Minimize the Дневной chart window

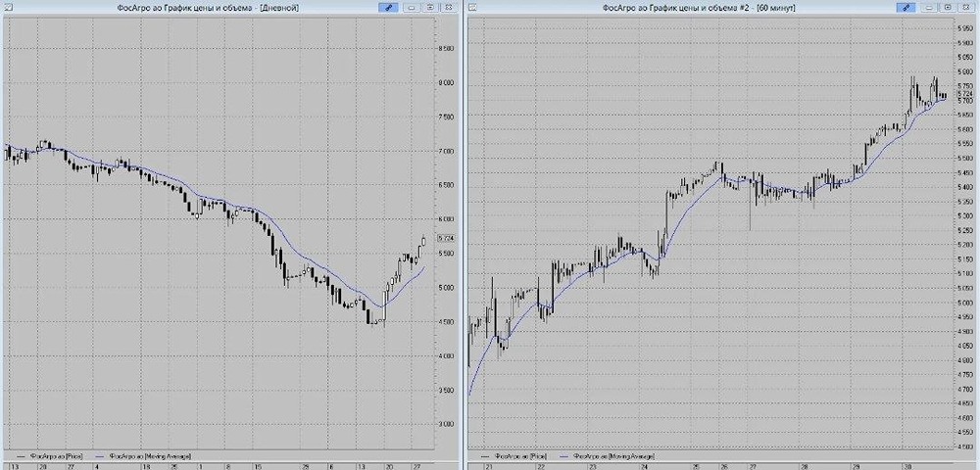(x=412, y=8)
